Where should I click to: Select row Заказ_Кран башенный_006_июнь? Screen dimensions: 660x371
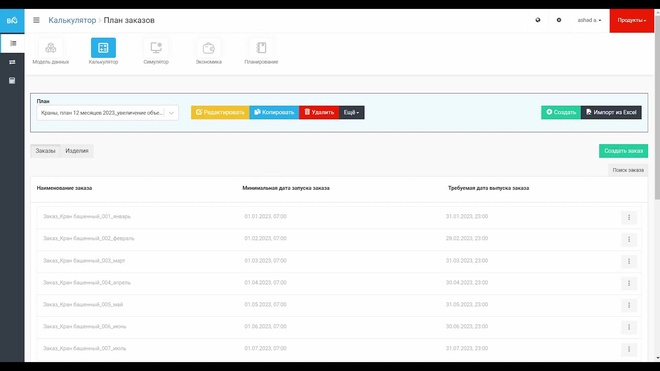pyautogui.click(x=339, y=327)
